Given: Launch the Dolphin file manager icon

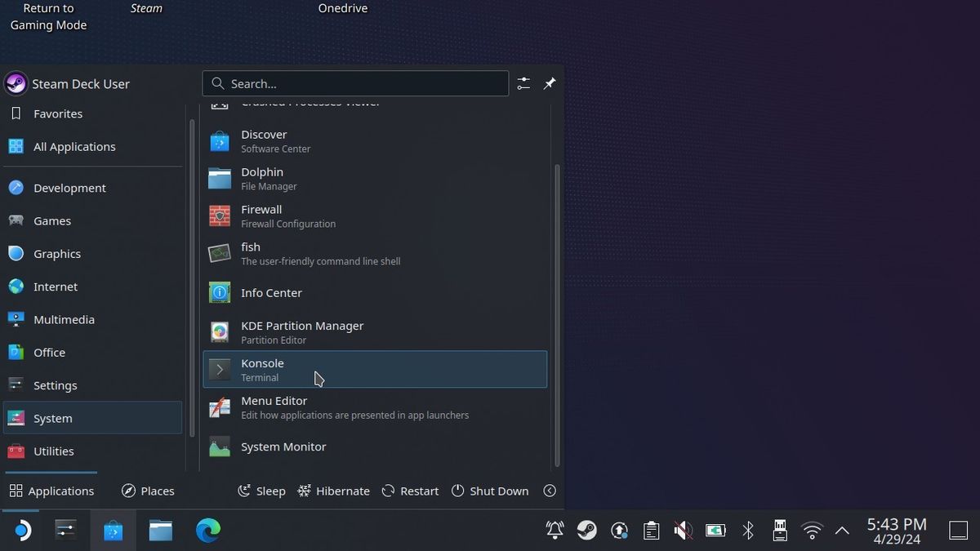Looking at the screenshot, I should click(x=219, y=178).
